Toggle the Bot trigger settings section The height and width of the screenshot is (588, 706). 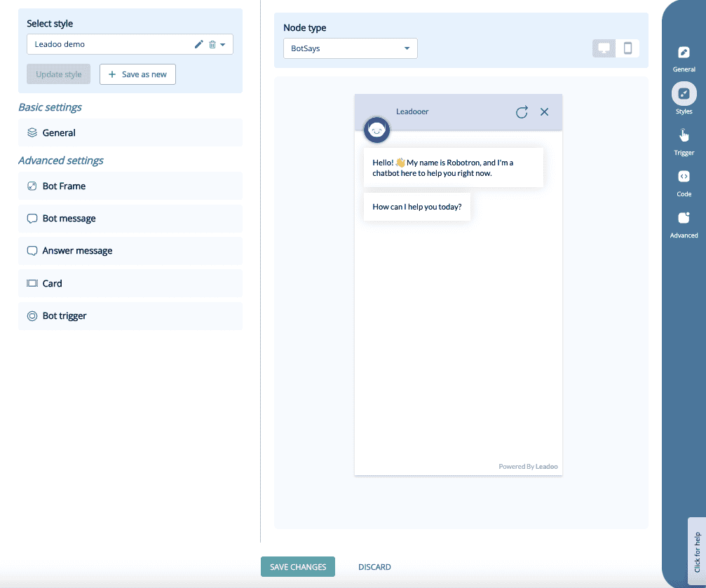pos(130,315)
